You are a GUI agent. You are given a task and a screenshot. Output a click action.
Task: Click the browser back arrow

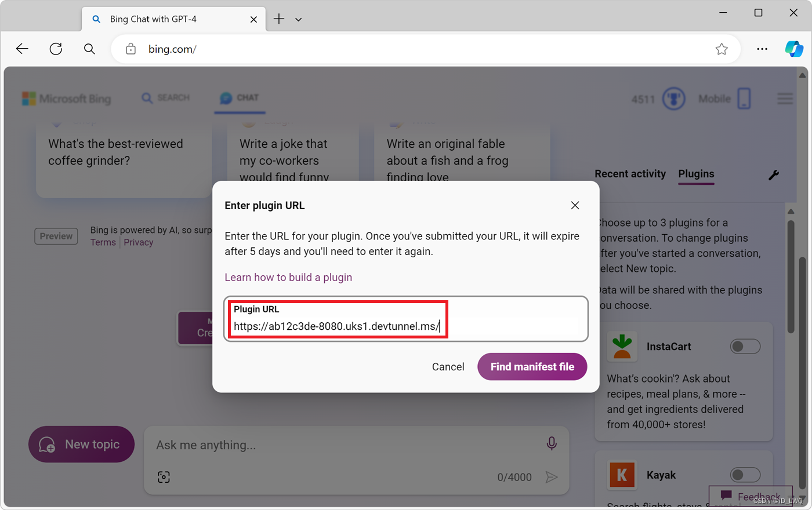22,49
